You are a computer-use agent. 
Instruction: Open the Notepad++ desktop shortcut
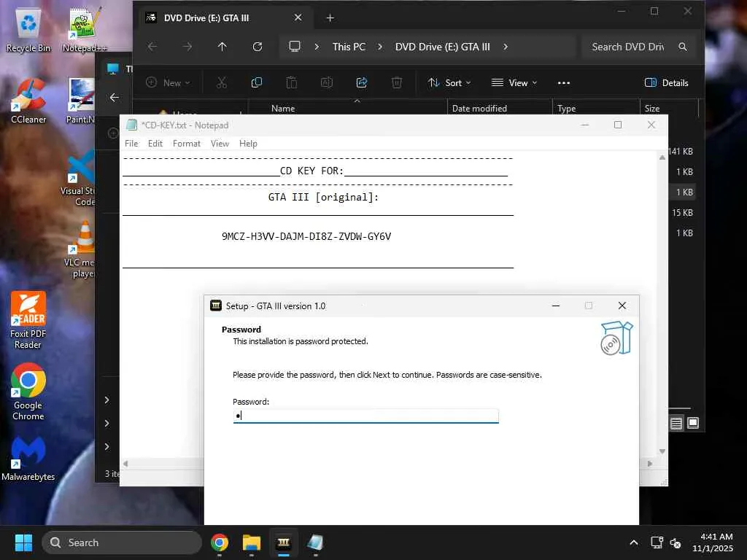pyautogui.click(x=85, y=30)
